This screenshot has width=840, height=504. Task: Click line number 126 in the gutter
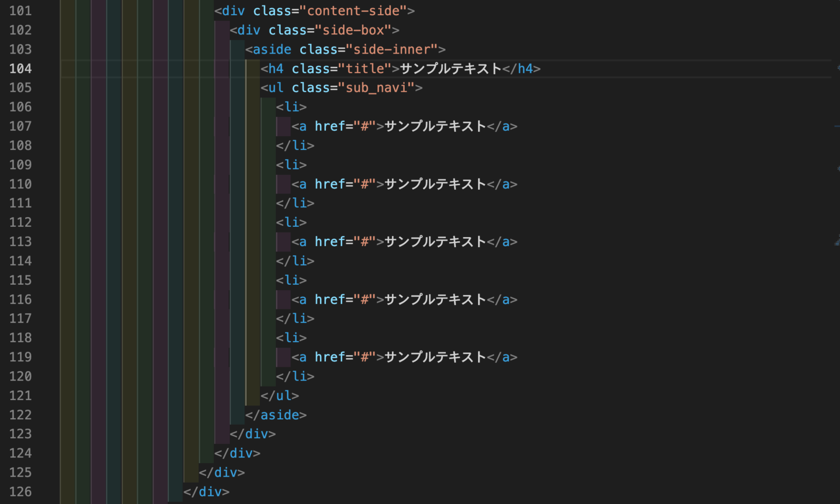click(20, 491)
